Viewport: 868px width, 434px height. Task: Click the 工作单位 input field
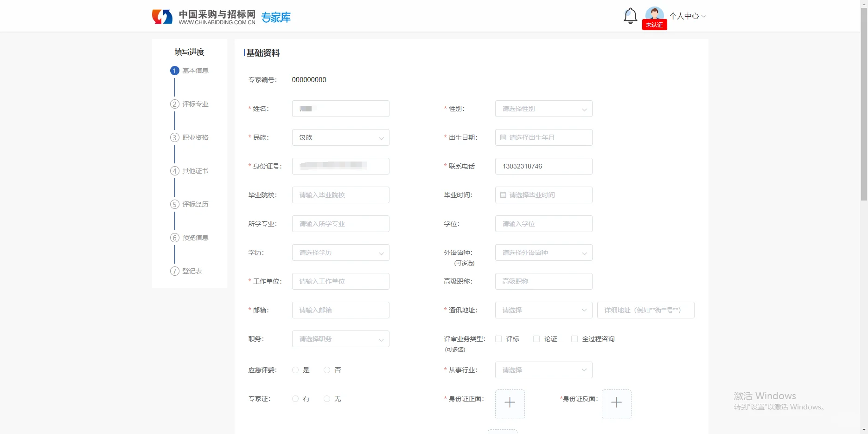pos(340,281)
